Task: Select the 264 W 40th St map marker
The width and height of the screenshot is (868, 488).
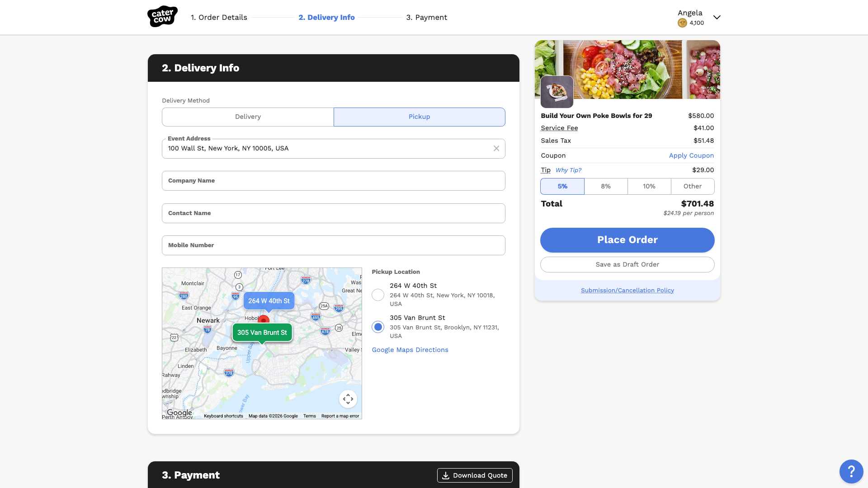Action: (x=269, y=301)
